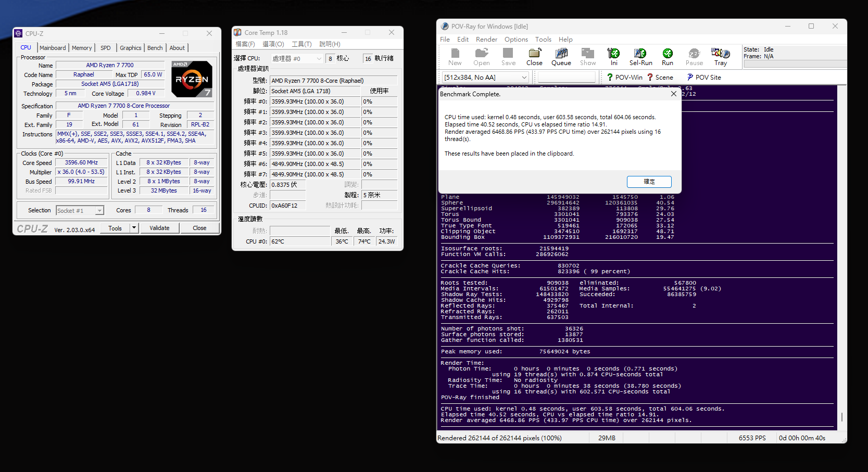Open the Help menu in POV-Ray
Image resolution: width=868 pixels, height=472 pixels.
coord(565,39)
